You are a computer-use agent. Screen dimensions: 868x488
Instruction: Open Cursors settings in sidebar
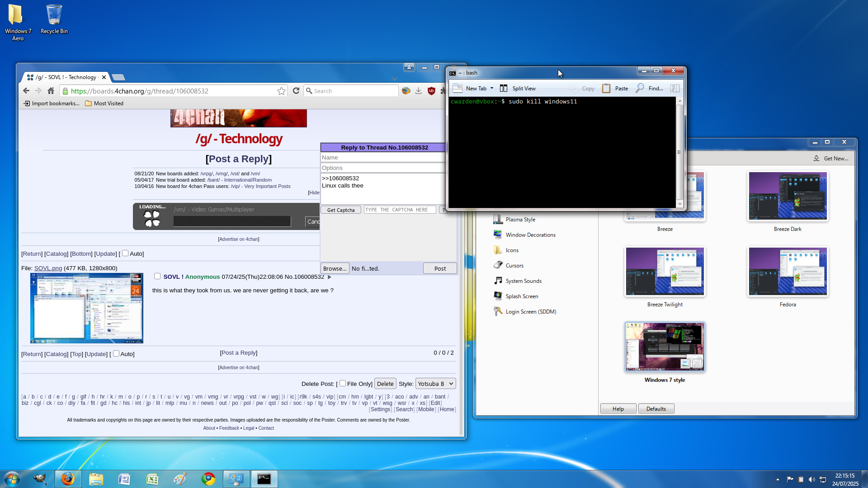(509, 266)
